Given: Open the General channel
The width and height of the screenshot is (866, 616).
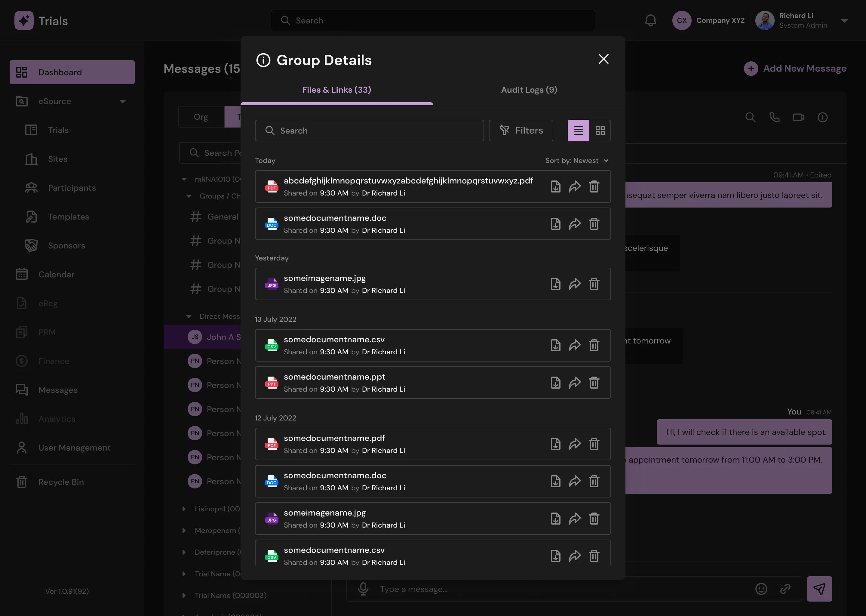Looking at the screenshot, I should [215, 217].
